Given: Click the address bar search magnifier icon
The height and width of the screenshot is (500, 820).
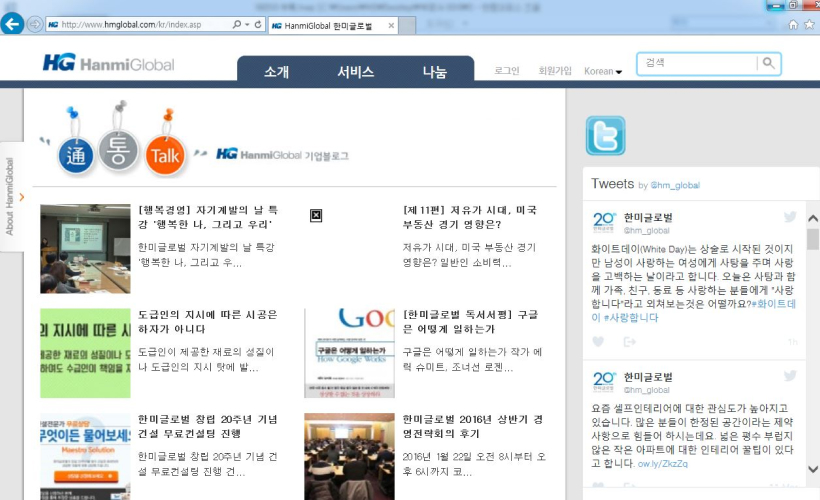Looking at the screenshot, I should pos(237,25).
